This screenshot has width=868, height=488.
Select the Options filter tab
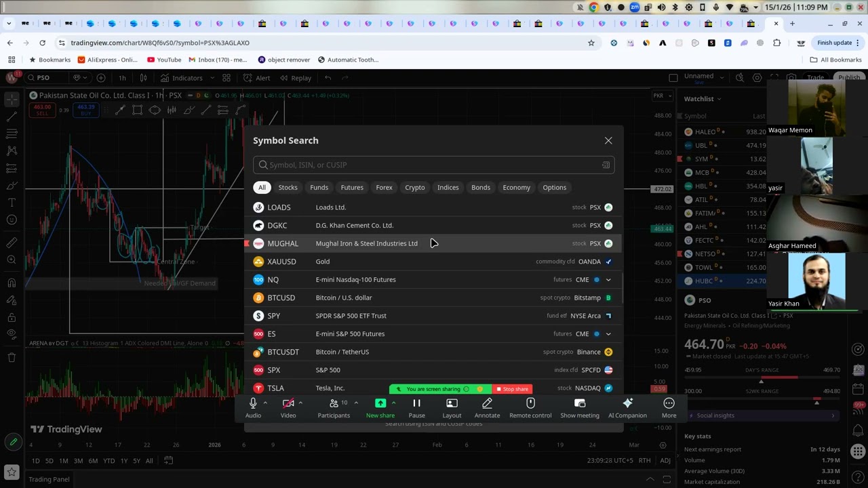pyautogui.click(x=554, y=187)
